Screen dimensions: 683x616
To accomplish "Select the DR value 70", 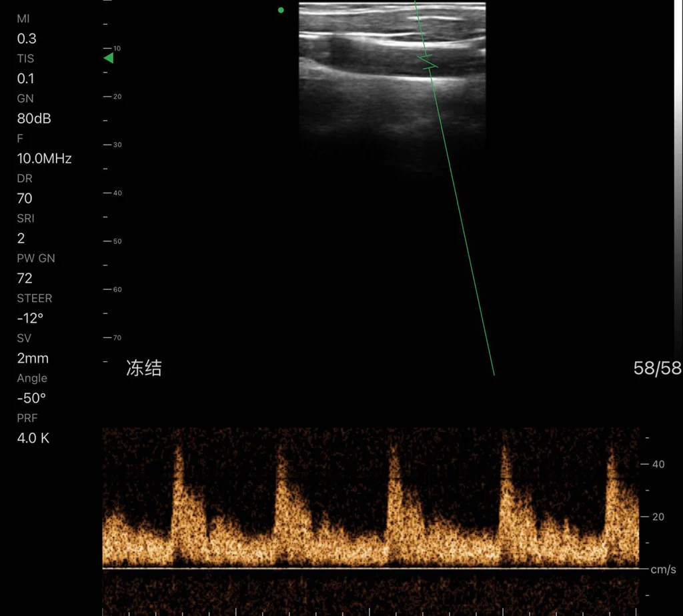I will pyautogui.click(x=25, y=199).
